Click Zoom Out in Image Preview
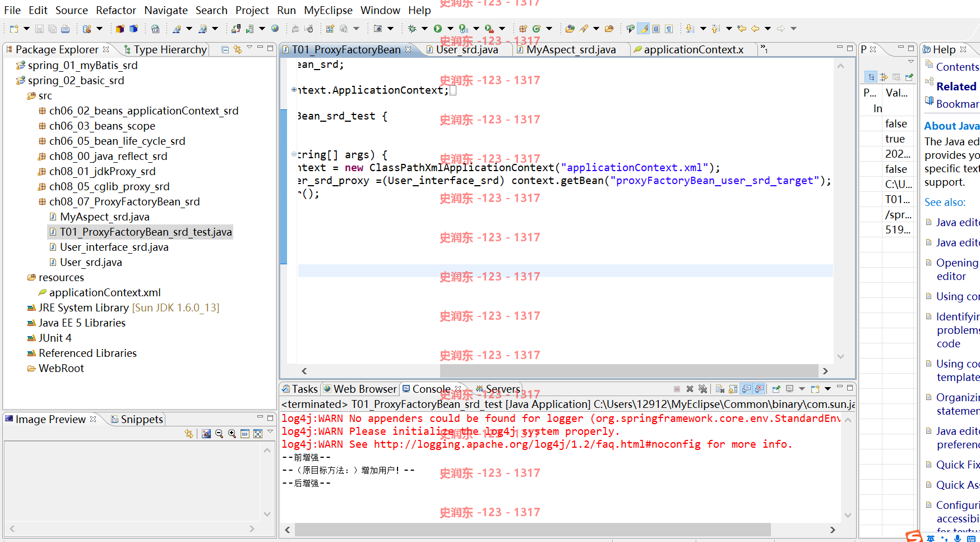The height and width of the screenshot is (542, 980). [219, 434]
